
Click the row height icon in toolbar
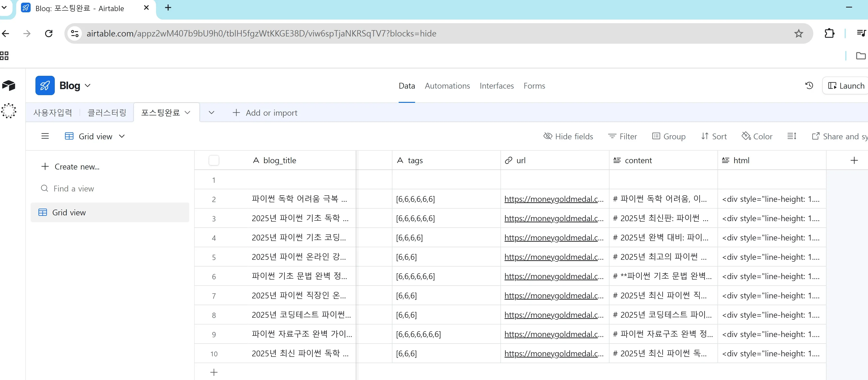coord(792,136)
